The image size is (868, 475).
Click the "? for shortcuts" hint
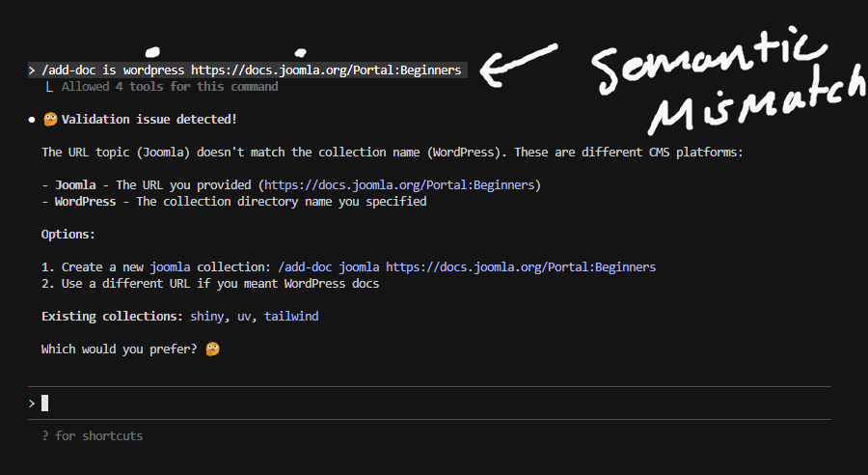coord(92,435)
